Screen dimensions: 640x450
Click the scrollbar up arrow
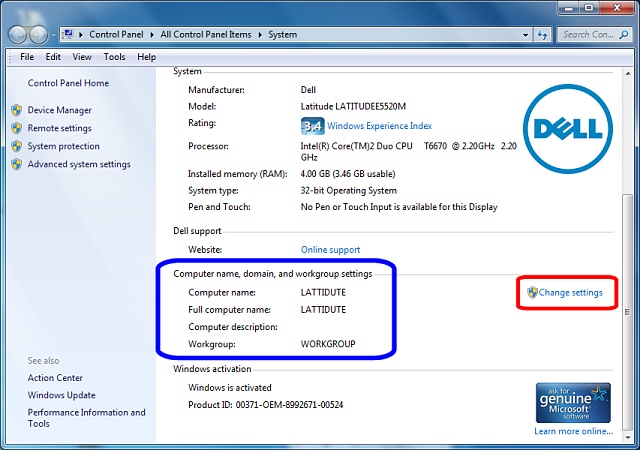point(628,74)
